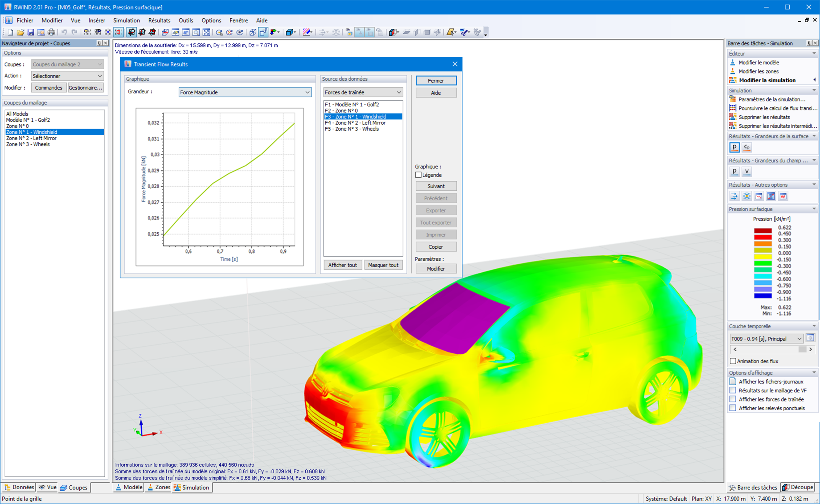
Task: Check Animation des flux
Action: coord(733,361)
